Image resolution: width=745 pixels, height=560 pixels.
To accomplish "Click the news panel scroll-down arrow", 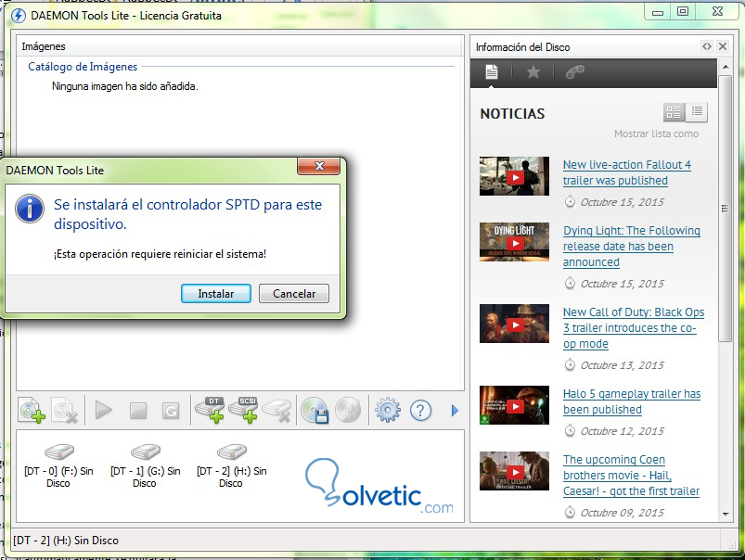I will coord(725,514).
